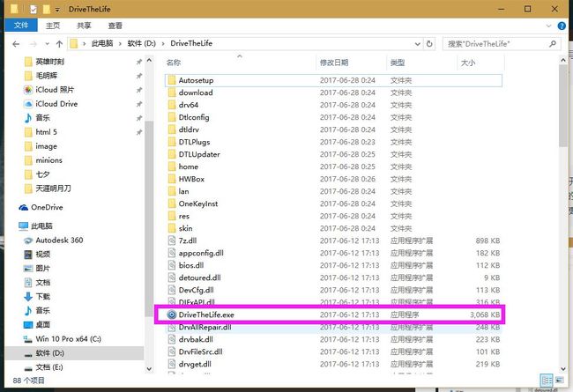573x392 pixels.
Task: Click the file list vertical scrollbar thumb
Action: [563, 106]
